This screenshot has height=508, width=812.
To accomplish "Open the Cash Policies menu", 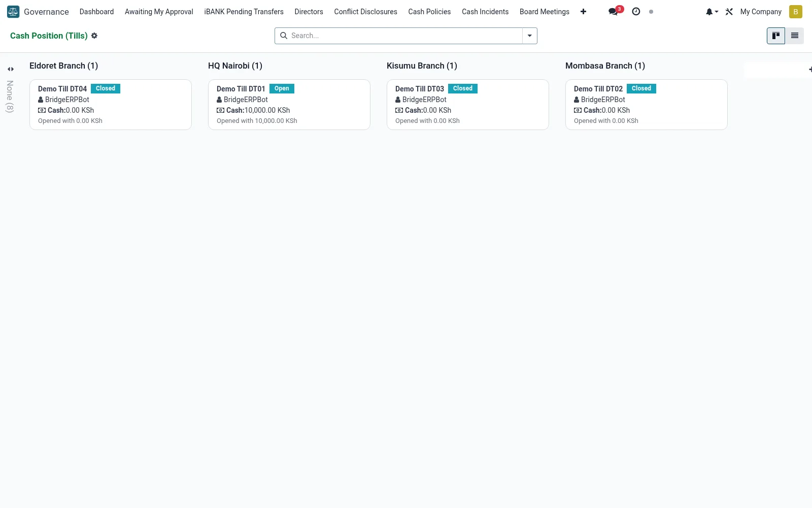I will 429,12.
